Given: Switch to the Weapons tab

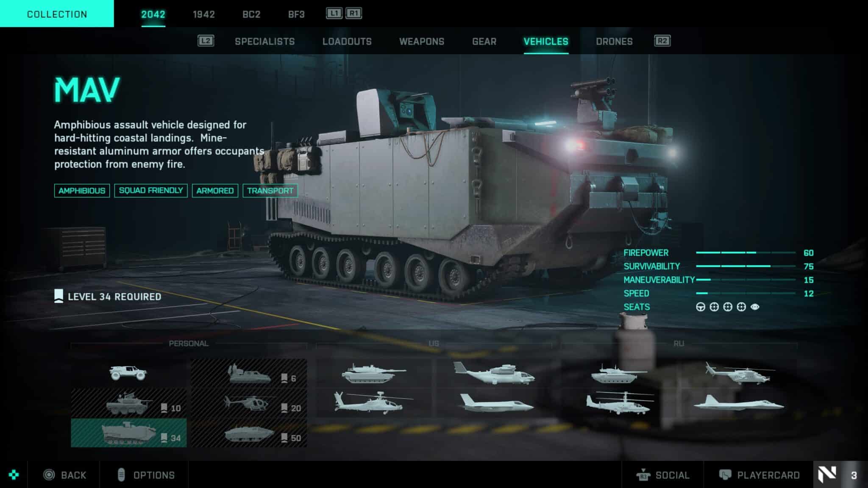Looking at the screenshot, I should [x=422, y=42].
